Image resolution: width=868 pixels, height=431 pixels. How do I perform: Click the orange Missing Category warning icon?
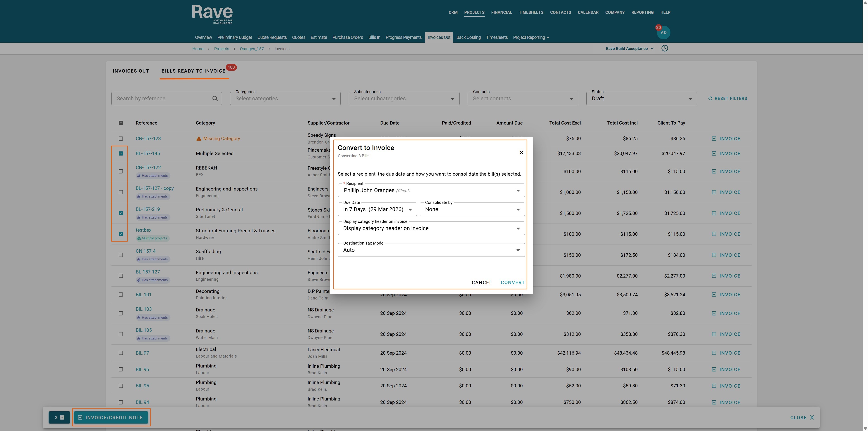(x=198, y=139)
